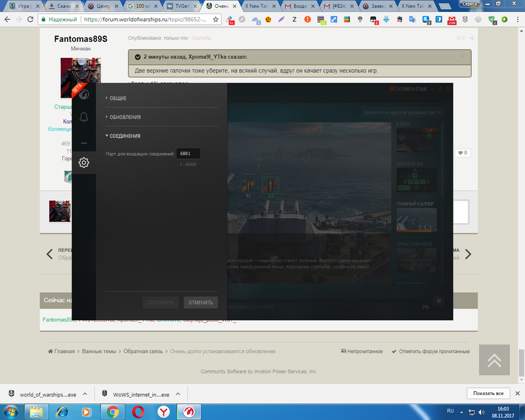The image size is (525, 420).
Task: Go to next topic with right chevron
Action: [468, 254]
